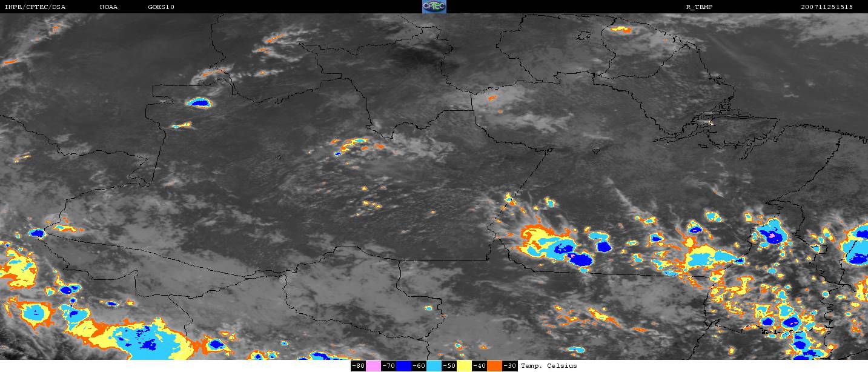Click the orange legend color swatch
Screen dimensions: 868x372
pos(494,366)
